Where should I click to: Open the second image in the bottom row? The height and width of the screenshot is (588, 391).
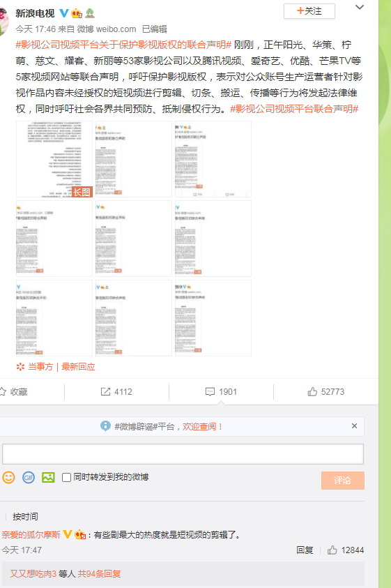coord(134,318)
